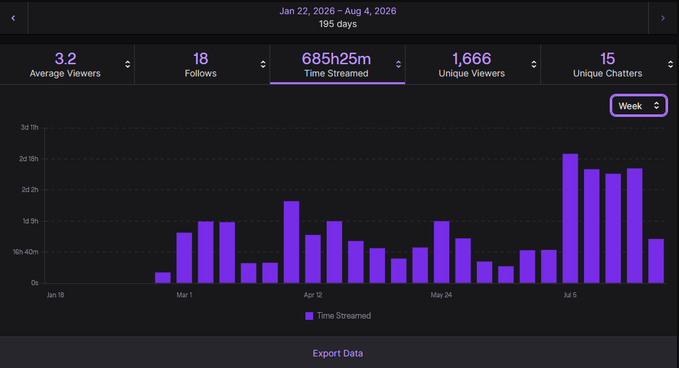679x368 pixels.
Task: Click the tallest bar at Jul 5
Action: click(x=570, y=218)
